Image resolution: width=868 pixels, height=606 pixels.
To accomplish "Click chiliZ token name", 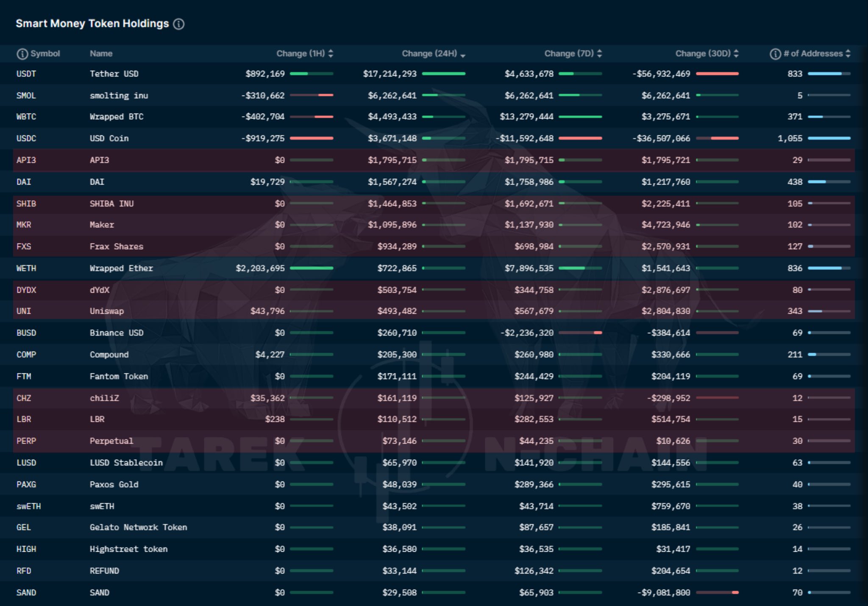I will tap(104, 398).
